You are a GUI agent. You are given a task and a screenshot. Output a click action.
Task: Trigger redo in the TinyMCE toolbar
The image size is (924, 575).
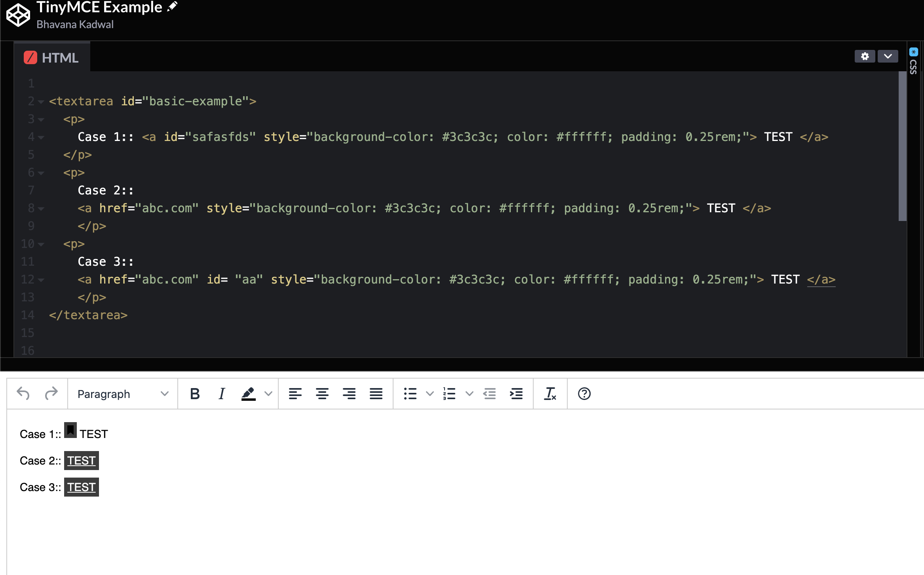point(51,394)
